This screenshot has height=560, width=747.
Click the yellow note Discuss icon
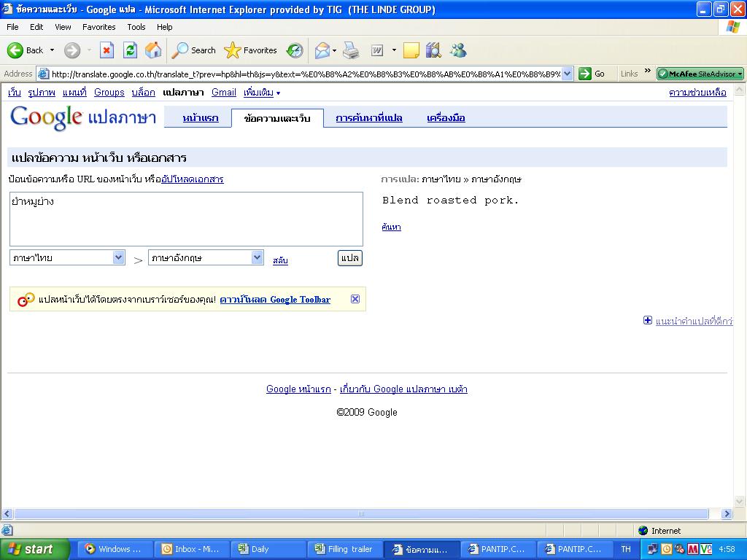click(x=411, y=50)
